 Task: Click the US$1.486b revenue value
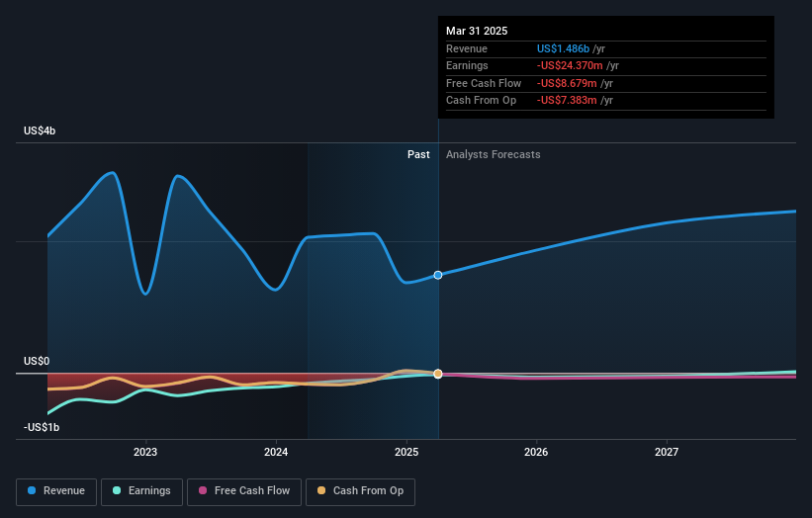pyautogui.click(x=563, y=48)
